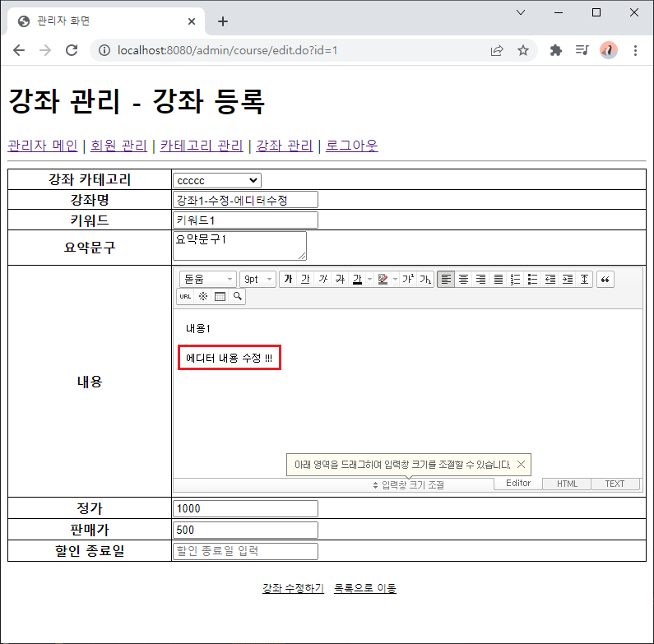Open the tab search chevron
This screenshot has height=644, width=654.
(521, 12)
